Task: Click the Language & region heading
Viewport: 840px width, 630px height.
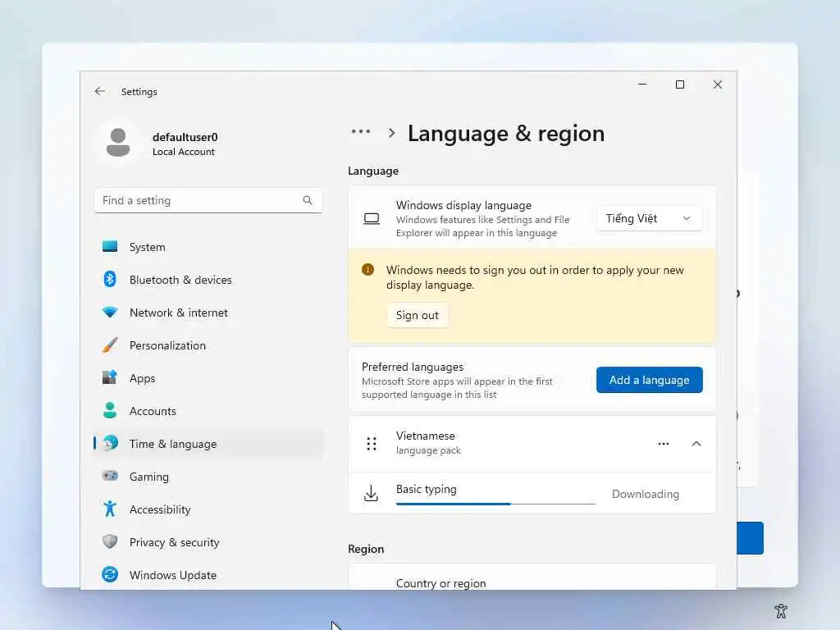Action: (505, 134)
